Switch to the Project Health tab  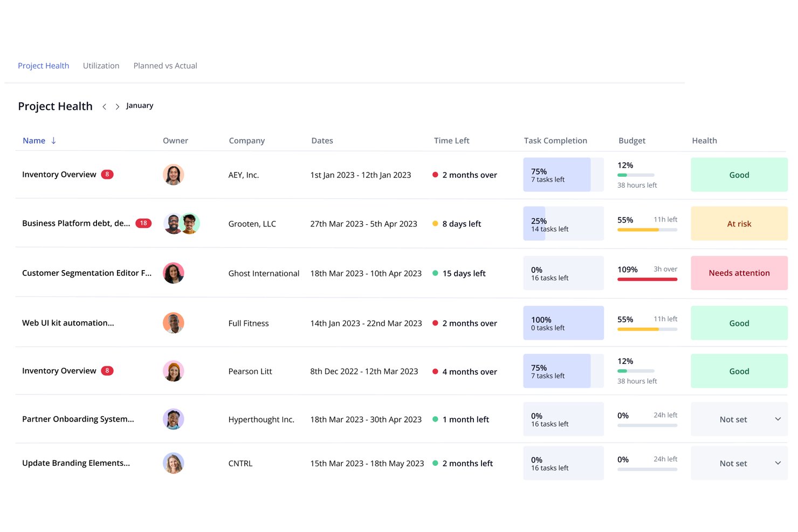44,66
